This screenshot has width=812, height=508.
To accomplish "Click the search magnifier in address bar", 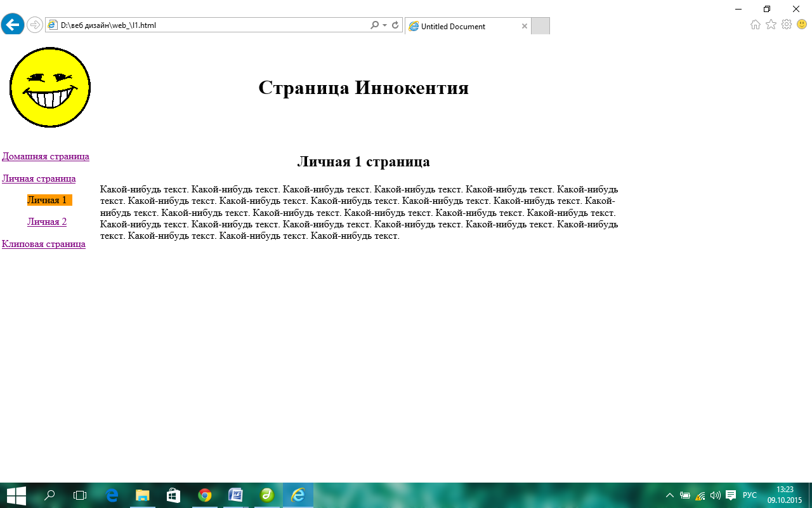I will coord(374,25).
